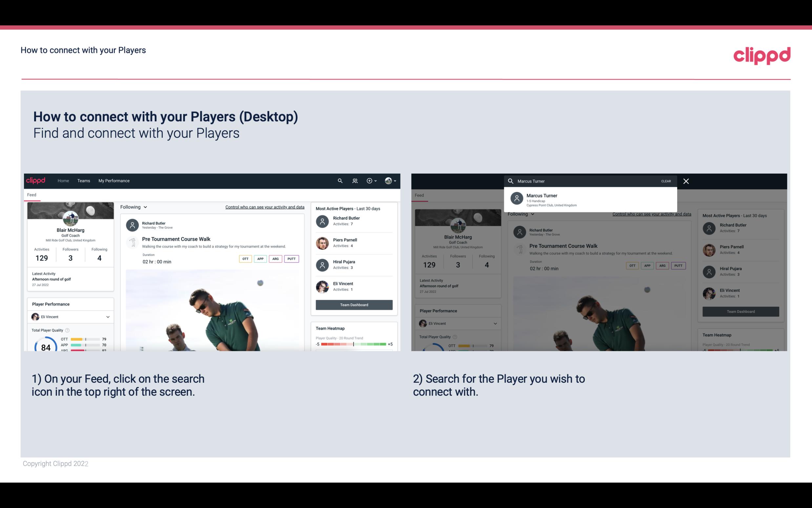Click the OTT performance category icon

[245, 259]
